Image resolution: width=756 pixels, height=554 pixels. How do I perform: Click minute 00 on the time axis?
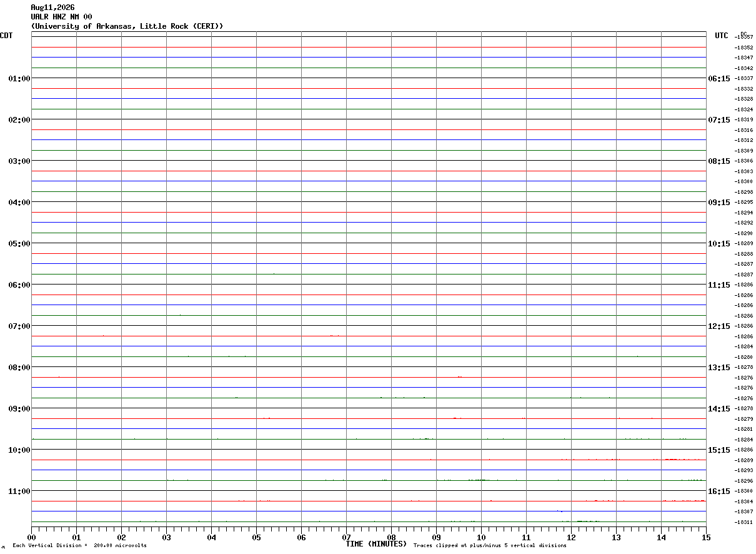pyautogui.click(x=31, y=537)
